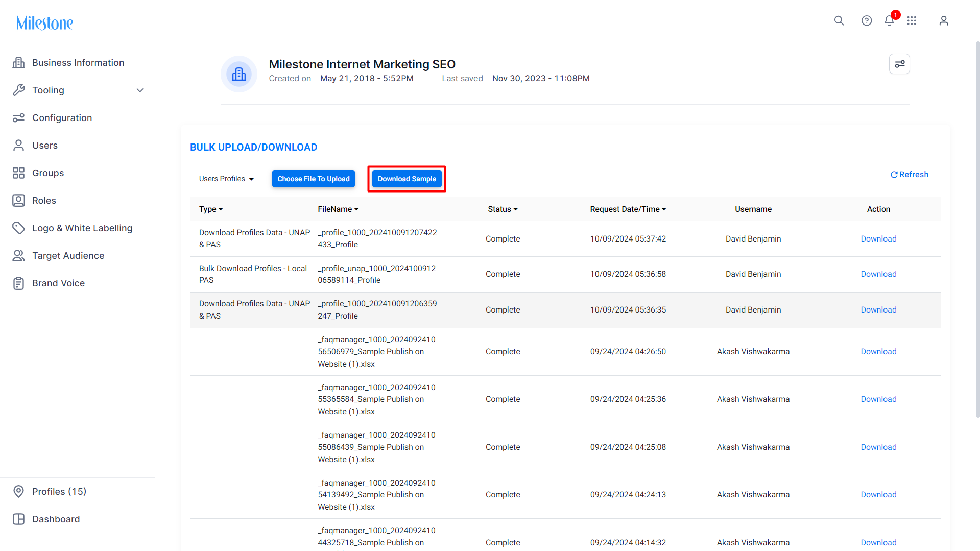Screen dimensions: 980x551
Task: Refresh the bulk upload list
Action: [910, 175]
